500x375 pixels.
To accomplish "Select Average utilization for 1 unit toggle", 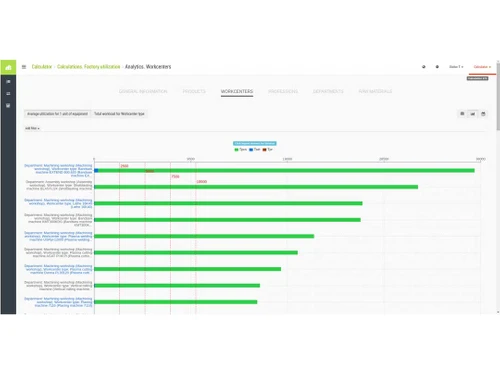I will point(57,114).
